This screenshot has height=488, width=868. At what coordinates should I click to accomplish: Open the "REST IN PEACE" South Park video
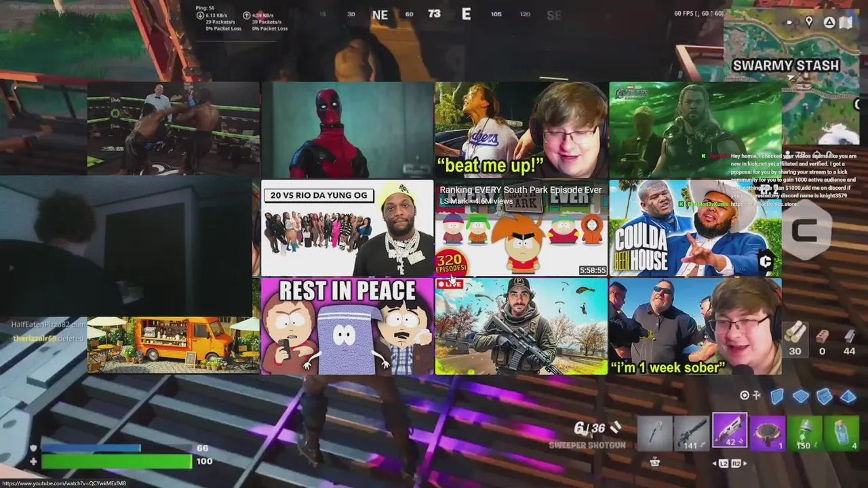347,326
